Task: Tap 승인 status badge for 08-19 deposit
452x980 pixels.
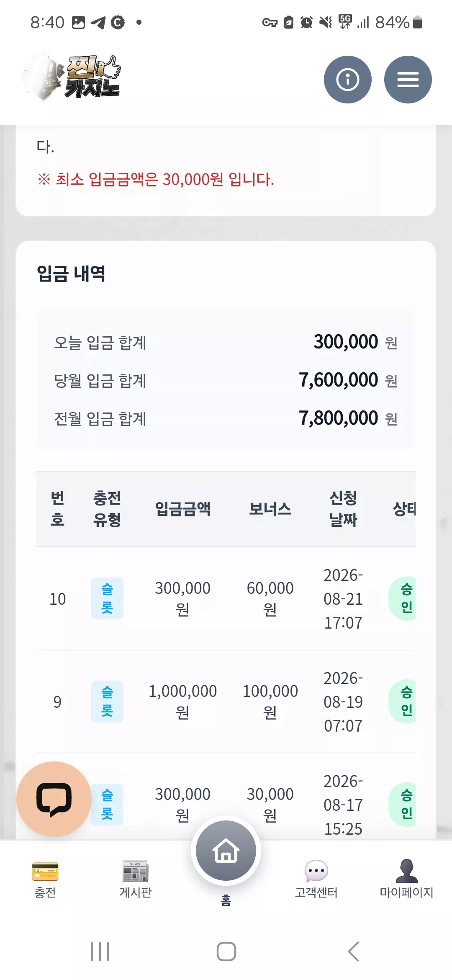Action: point(403,701)
